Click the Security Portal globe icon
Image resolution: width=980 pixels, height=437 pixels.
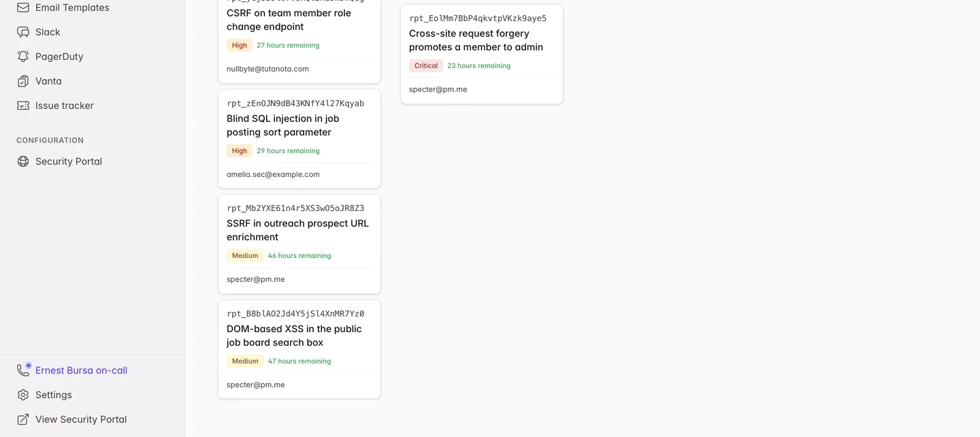(23, 161)
